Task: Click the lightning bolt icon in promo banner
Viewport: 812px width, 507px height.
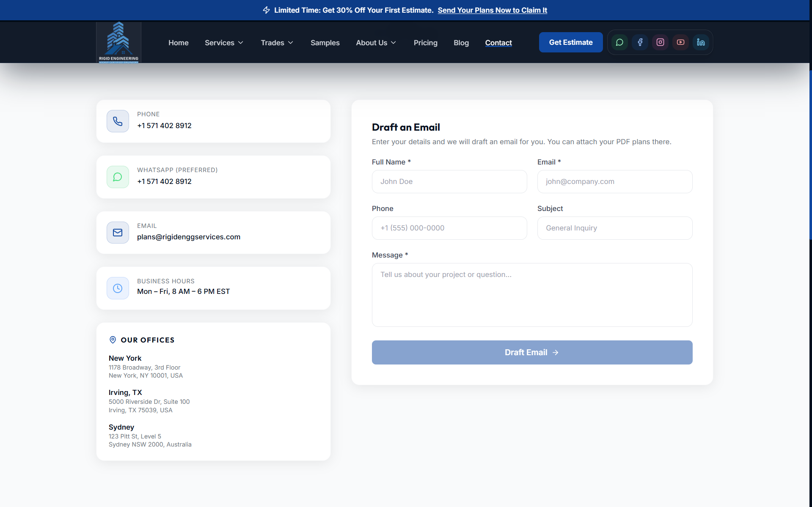Action: [x=266, y=10]
